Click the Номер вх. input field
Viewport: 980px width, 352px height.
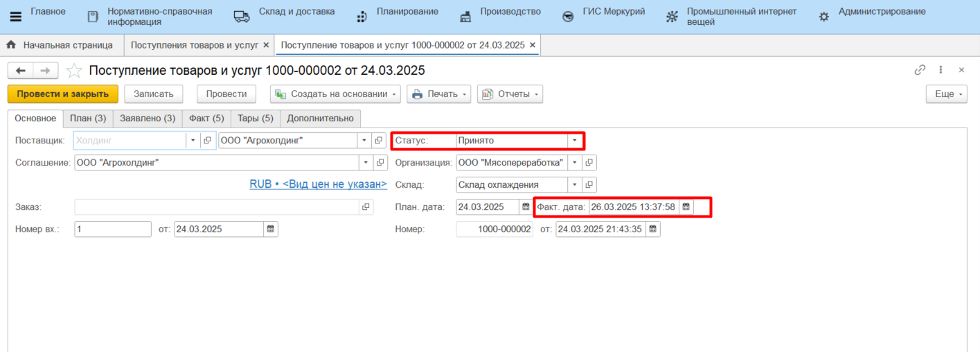(112, 229)
